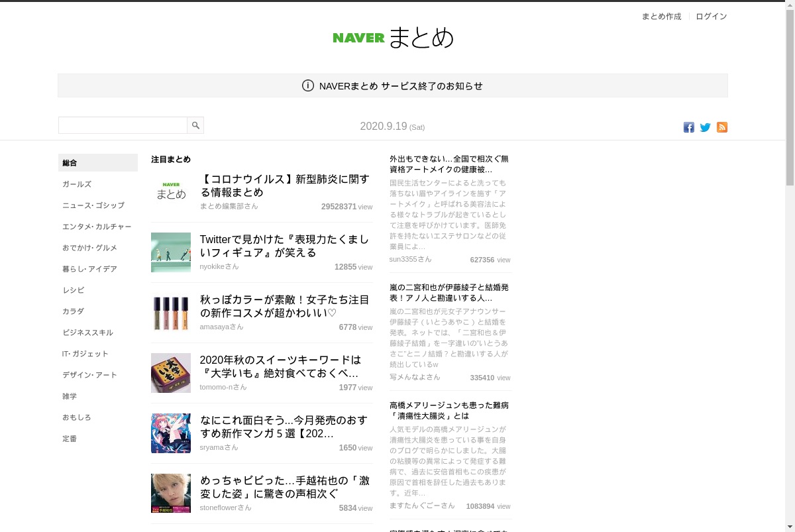This screenshot has width=795, height=532.
Task: Select the ニュース･ゴシップ category
Action: pos(93,205)
